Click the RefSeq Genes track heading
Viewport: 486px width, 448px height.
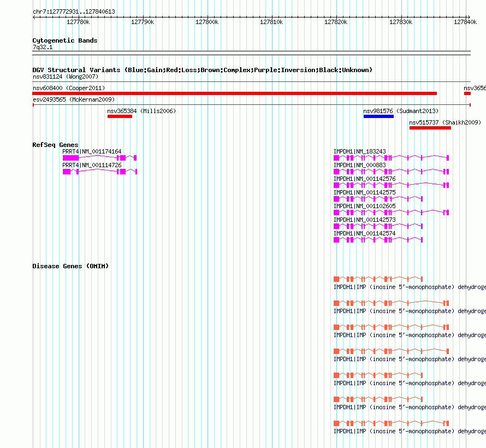tap(55, 145)
